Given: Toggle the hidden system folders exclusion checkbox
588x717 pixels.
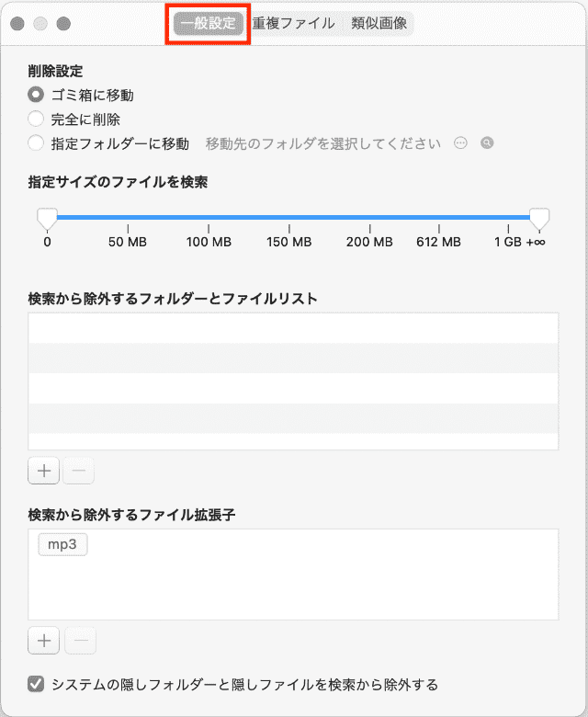Looking at the screenshot, I should point(37,684).
